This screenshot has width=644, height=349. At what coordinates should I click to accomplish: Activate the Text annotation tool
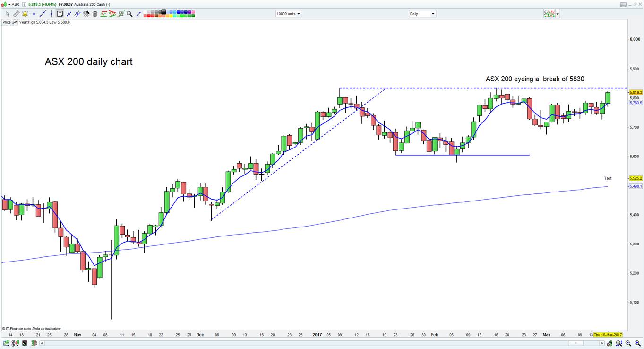[x=60, y=14]
